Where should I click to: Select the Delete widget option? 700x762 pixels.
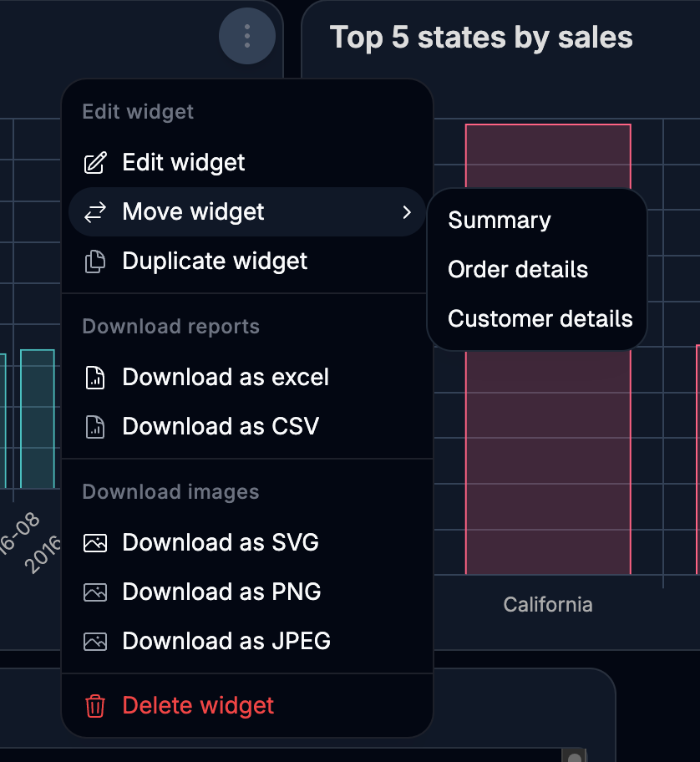(x=198, y=706)
